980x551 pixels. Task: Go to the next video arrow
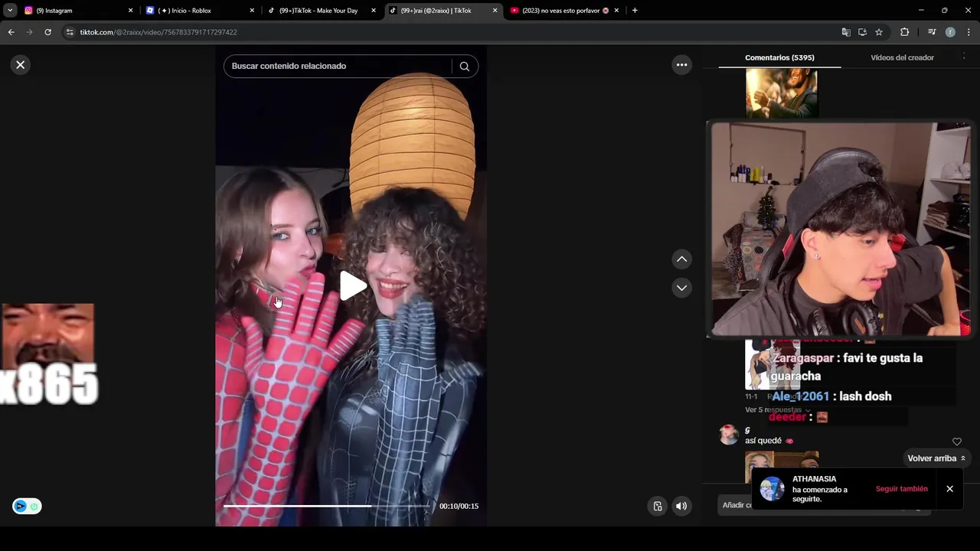pos(681,288)
